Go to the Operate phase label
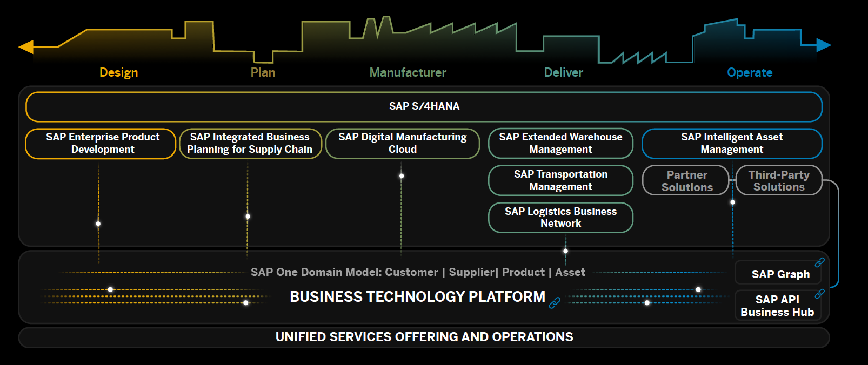The image size is (868, 365). [749, 72]
